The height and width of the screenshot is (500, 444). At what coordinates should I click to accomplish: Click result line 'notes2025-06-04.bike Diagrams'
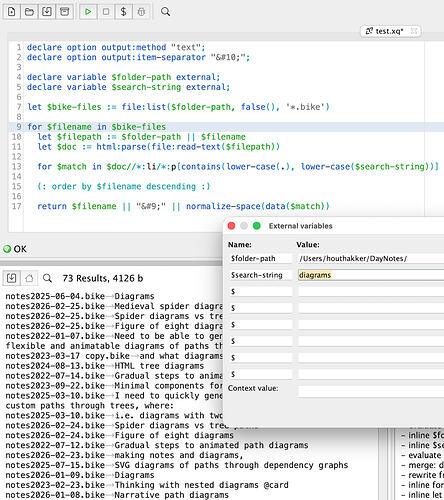(x=80, y=296)
